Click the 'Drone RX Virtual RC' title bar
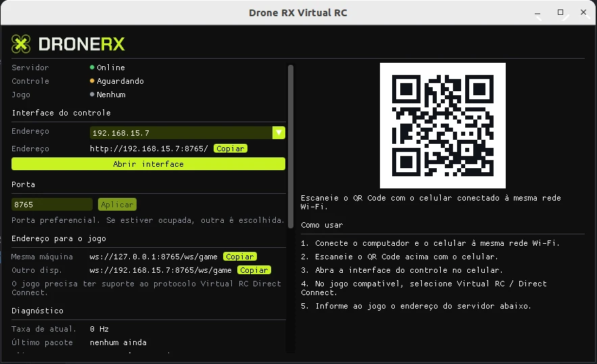This screenshot has height=364, width=597. click(x=298, y=13)
